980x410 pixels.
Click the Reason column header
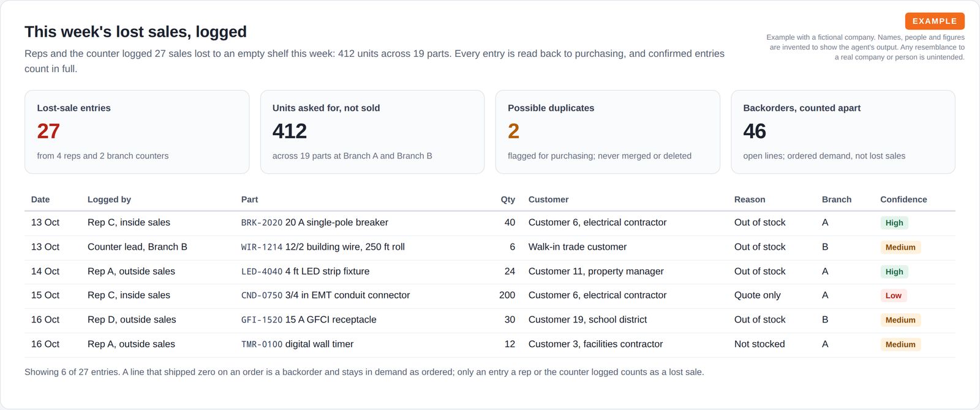(750, 199)
